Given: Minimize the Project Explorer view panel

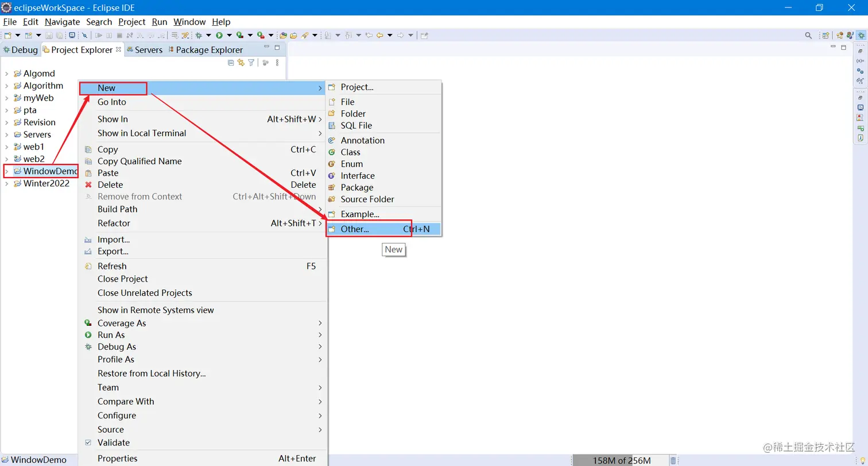Looking at the screenshot, I should point(266,47).
